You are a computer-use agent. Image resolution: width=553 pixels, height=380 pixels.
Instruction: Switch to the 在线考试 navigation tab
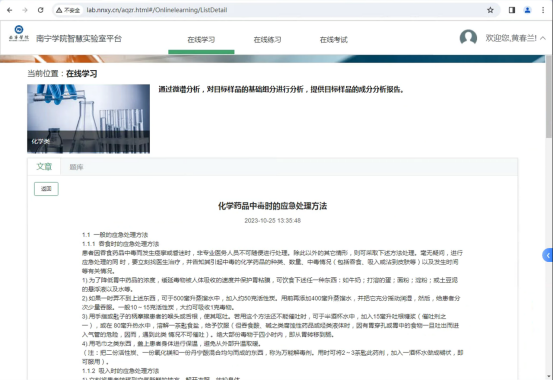point(333,40)
